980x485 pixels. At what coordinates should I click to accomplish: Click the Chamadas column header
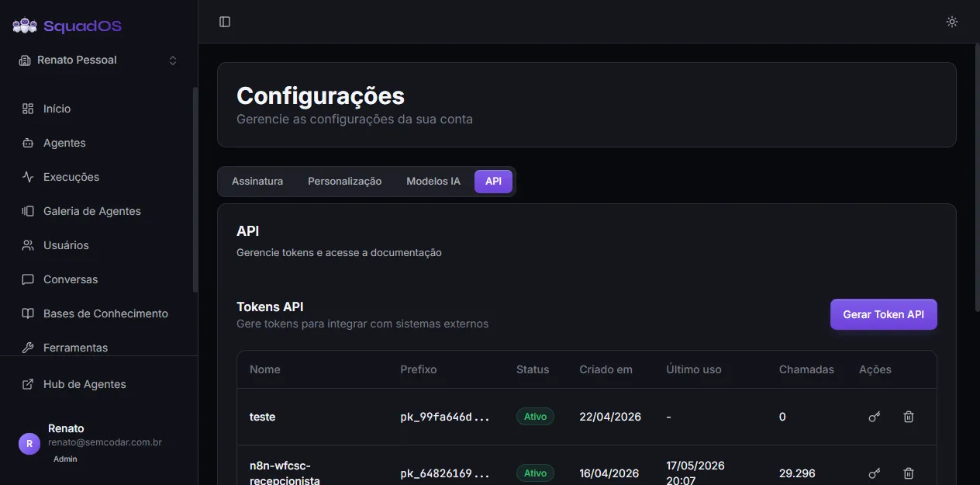click(x=806, y=369)
